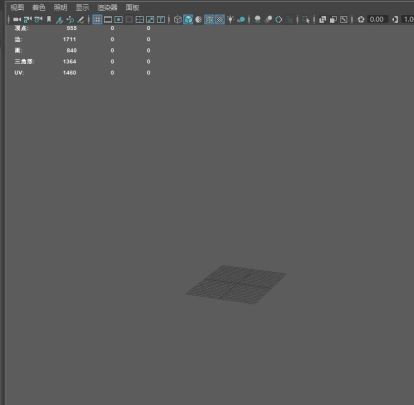Open the 显示 (Show) menu
The height and width of the screenshot is (405, 414).
(82, 7)
